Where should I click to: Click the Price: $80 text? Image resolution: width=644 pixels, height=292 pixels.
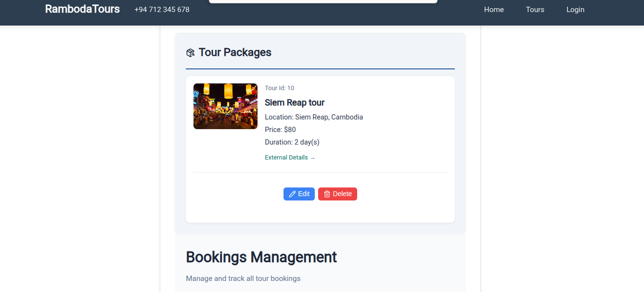coord(280,130)
